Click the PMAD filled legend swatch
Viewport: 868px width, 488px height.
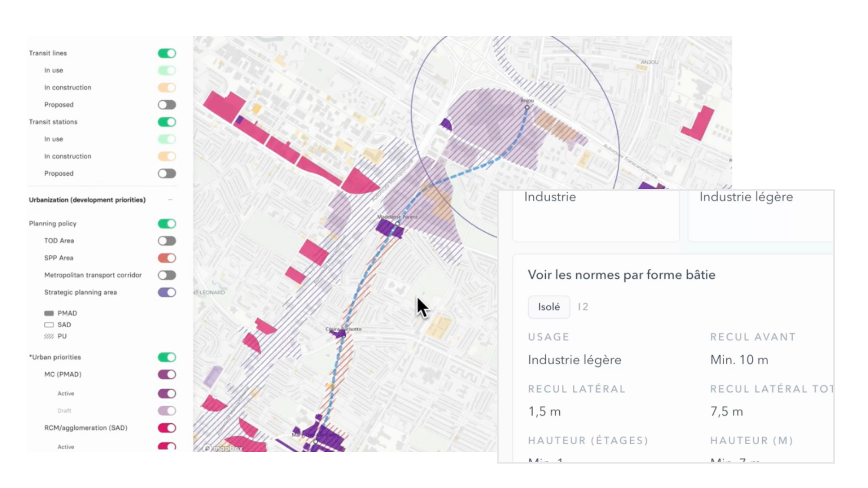49,313
